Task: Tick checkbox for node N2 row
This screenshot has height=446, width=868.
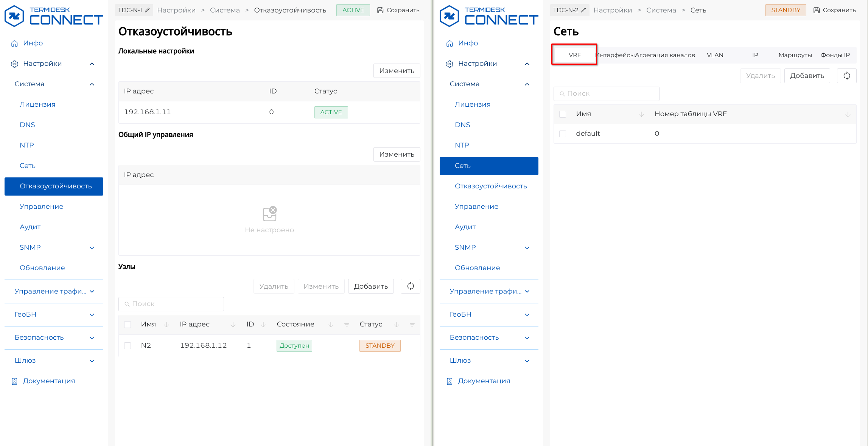Action: [128, 346]
